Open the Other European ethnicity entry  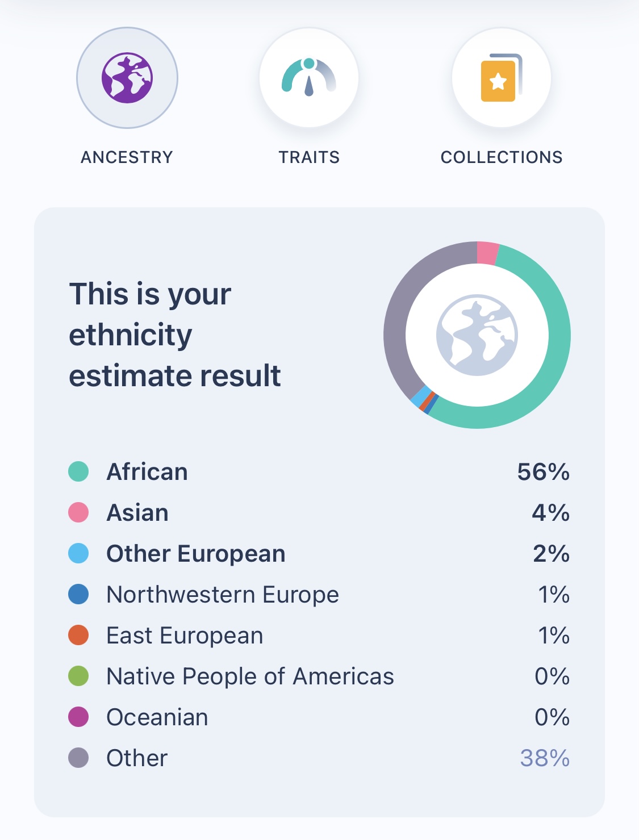point(319,553)
